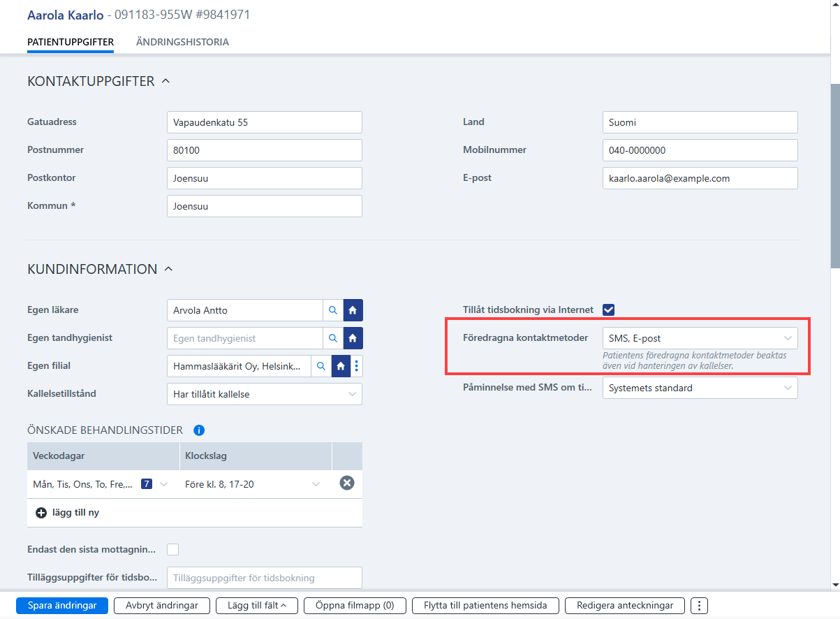Click Spara ändringar button

[62, 606]
